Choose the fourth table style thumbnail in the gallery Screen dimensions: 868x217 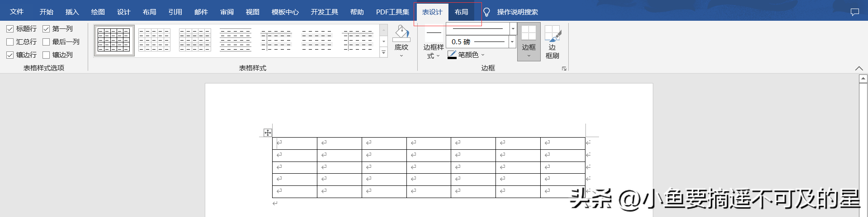pyautogui.click(x=236, y=40)
